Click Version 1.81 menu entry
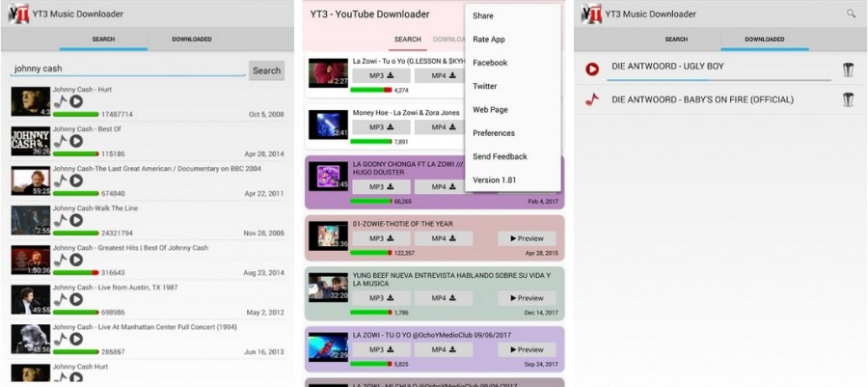 [513, 180]
